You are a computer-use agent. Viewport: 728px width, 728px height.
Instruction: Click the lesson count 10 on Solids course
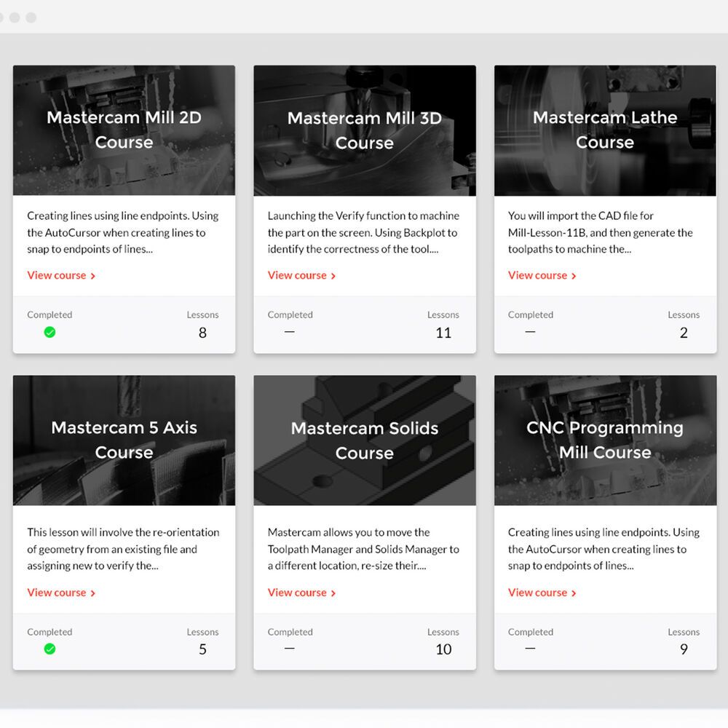point(443,649)
